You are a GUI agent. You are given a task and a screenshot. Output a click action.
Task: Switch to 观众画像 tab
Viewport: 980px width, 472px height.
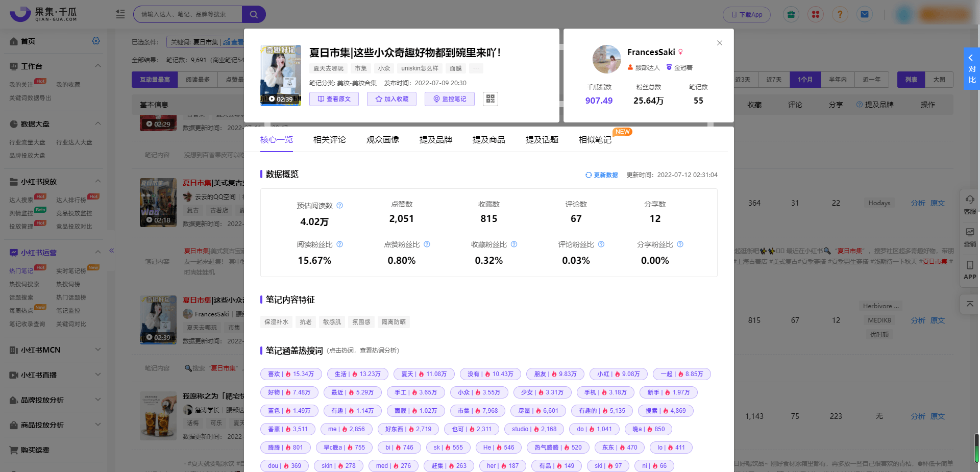(382, 140)
